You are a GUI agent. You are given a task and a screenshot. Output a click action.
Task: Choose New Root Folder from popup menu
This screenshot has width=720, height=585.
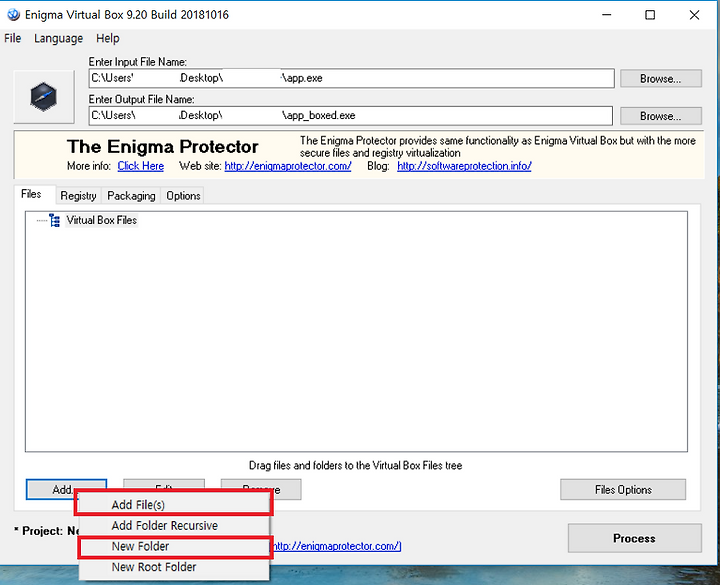174,567
